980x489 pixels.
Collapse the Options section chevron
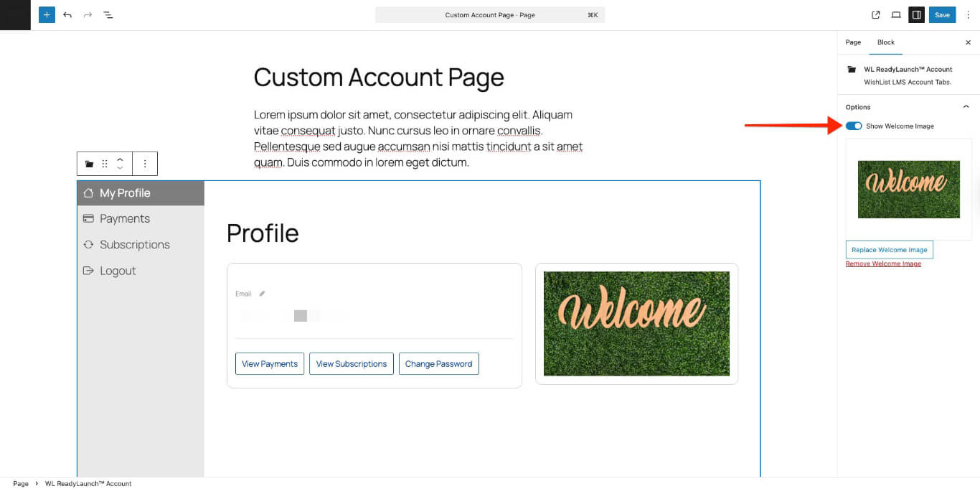(966, 106)
